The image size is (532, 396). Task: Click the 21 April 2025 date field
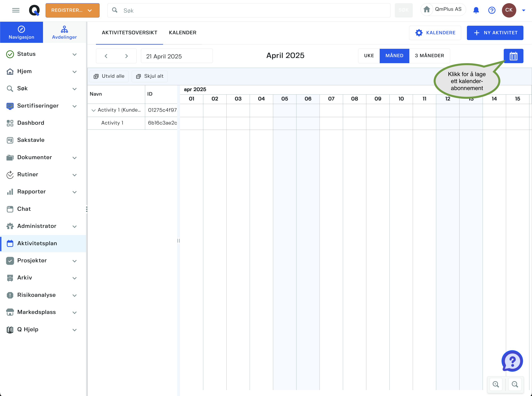click(x=177, y=56)
